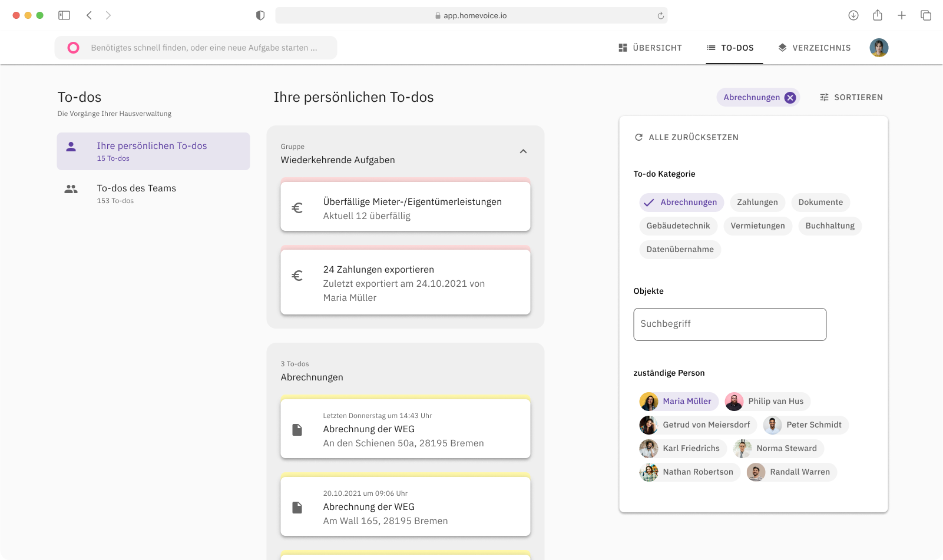The height and width of the screenshot is (560, 943).
Task: Enable the Zahlungen category filter
Action: (x=757, y=202)
